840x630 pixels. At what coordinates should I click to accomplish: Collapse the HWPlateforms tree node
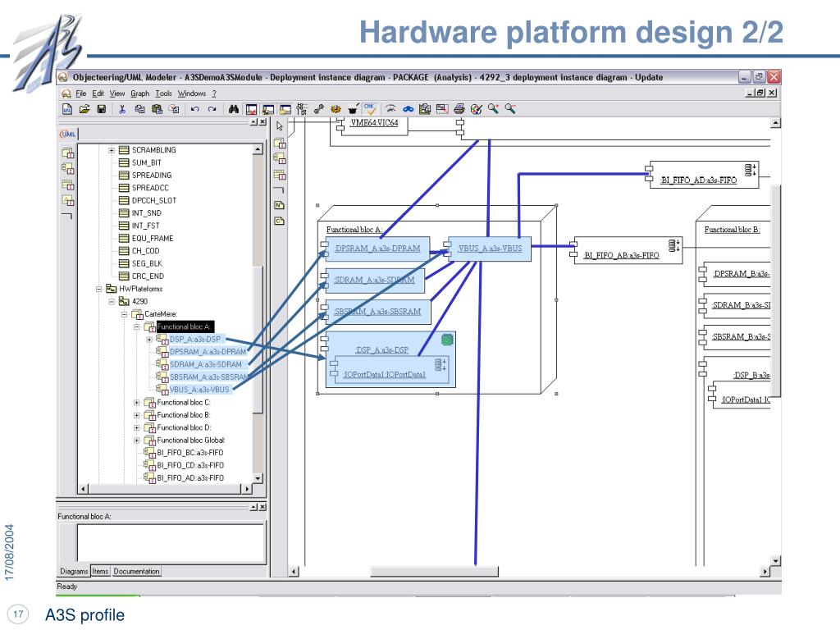(x=98, y=290)
